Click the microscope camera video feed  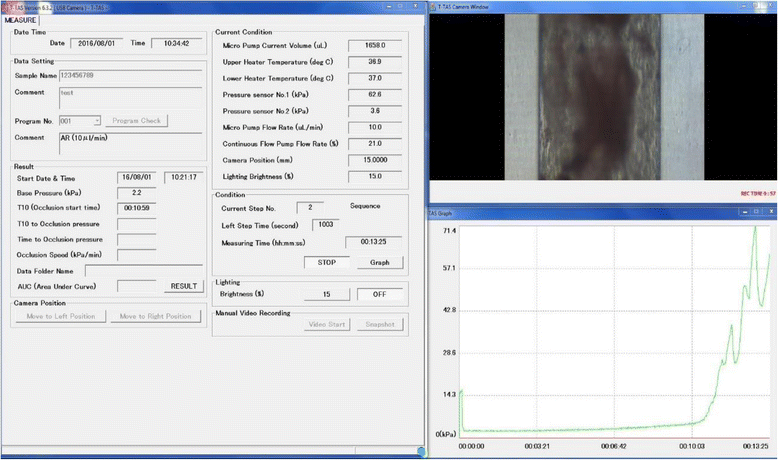coord(602,95)
